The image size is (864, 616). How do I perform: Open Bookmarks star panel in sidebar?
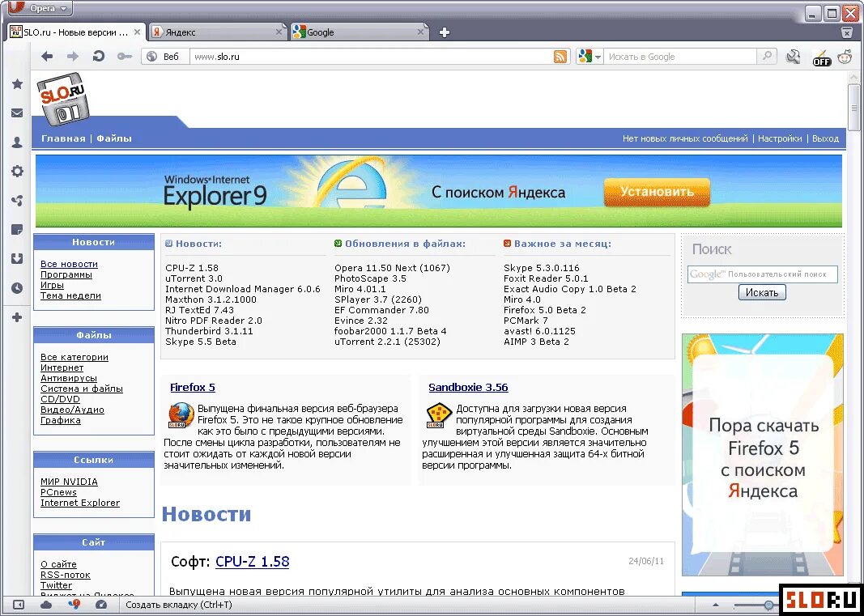(17, 83)
